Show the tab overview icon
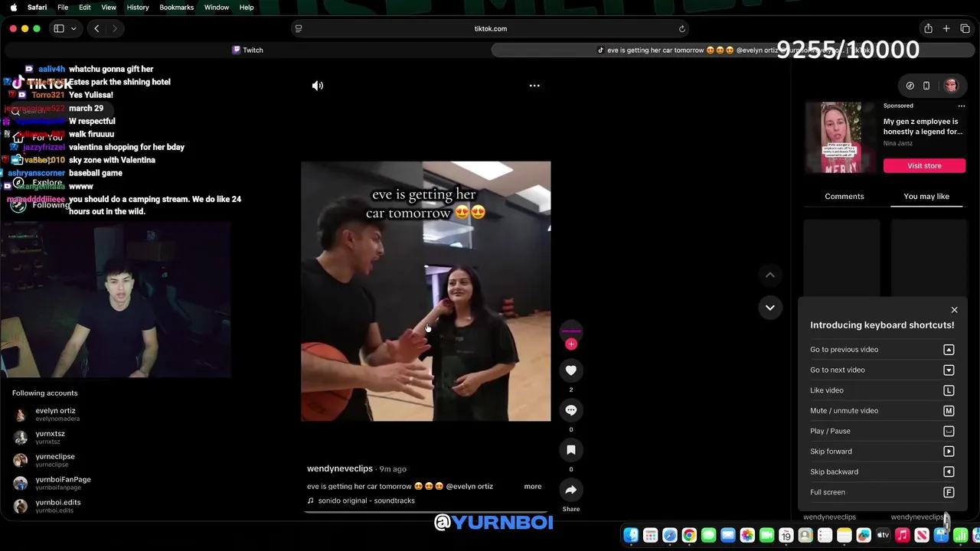980x551 pixels. point(965,28)
